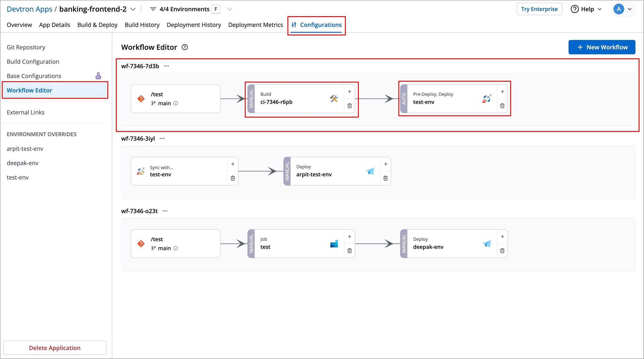Click the plus icon on the Sync with test-env node
Image resolution: width=644 pixels, height=359 pixels.
point(233,164)
